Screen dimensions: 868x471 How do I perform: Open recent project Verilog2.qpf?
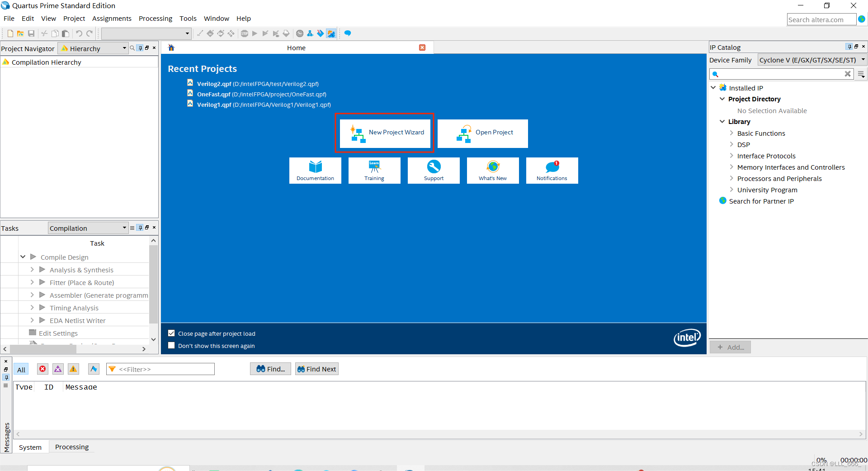coord(258,84)
